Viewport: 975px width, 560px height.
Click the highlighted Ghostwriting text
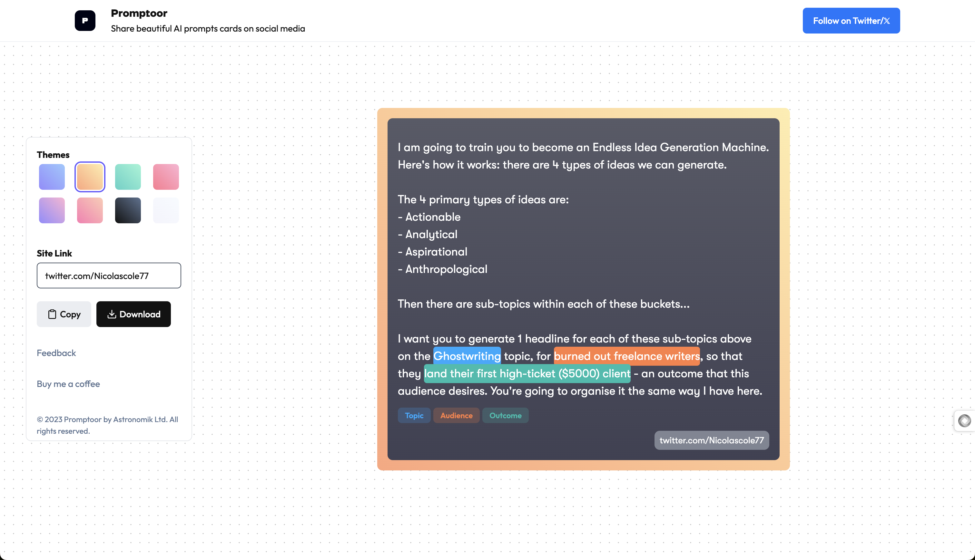point(467,356)
